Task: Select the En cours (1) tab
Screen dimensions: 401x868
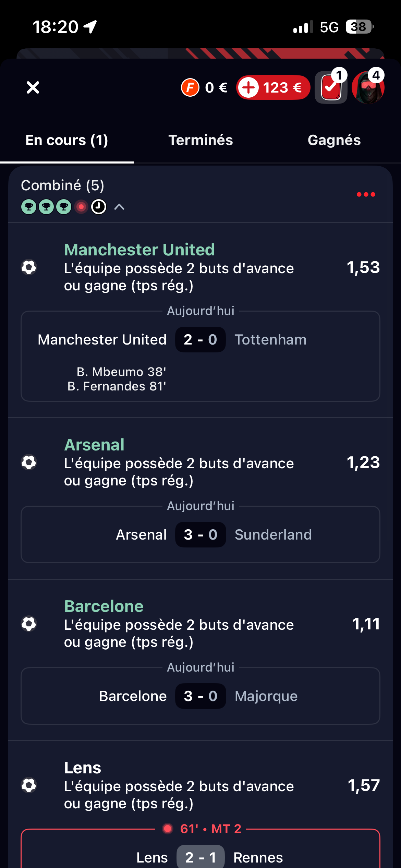Action: click(x=67, y=140)
